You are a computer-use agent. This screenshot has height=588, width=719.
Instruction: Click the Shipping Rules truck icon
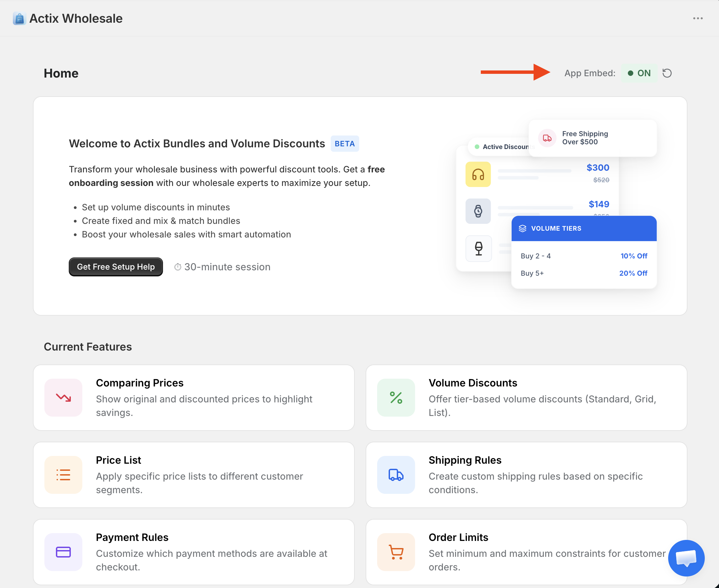tap(396, 475)
